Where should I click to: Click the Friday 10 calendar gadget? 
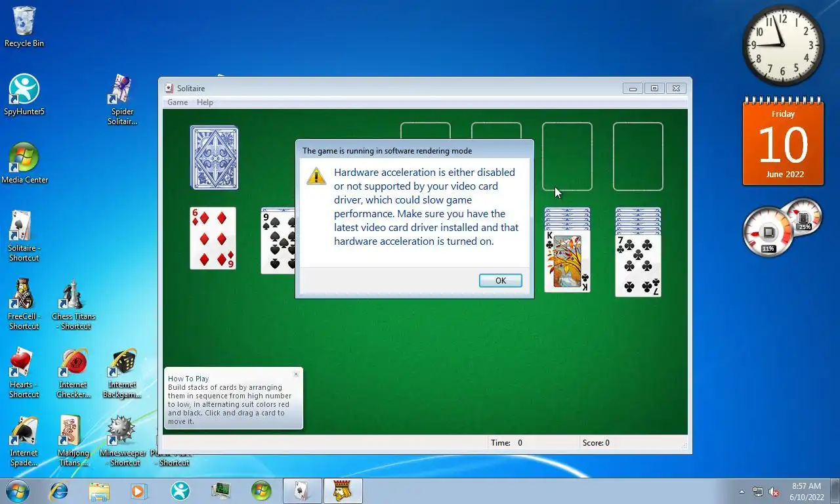tap(784, 142)
